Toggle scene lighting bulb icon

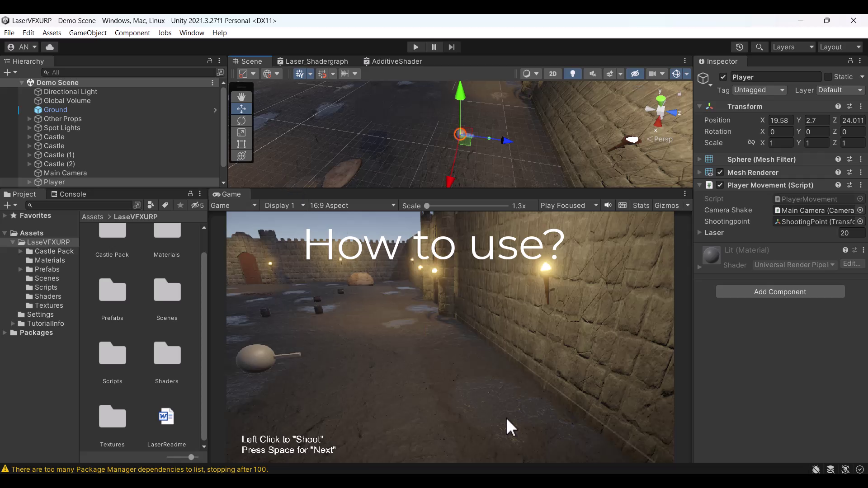click(x=573, y=74)
